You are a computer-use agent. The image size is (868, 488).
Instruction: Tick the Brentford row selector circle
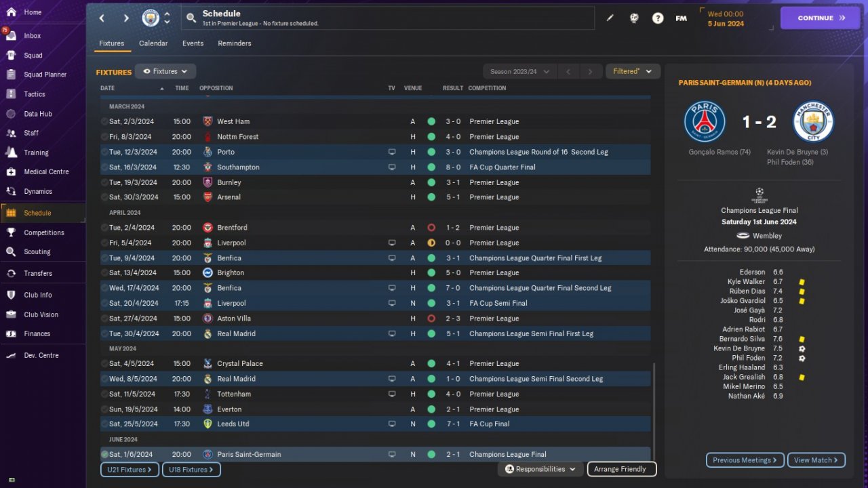104,228
